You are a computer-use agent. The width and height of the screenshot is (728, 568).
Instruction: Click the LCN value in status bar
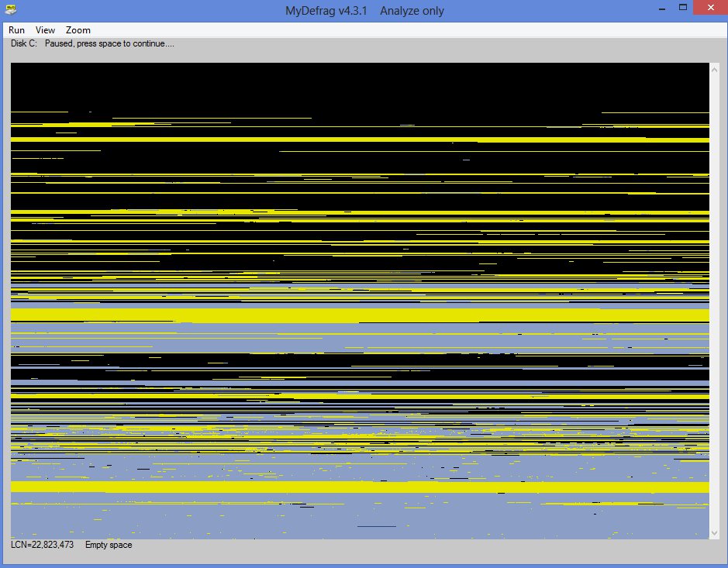coord(42,545)
